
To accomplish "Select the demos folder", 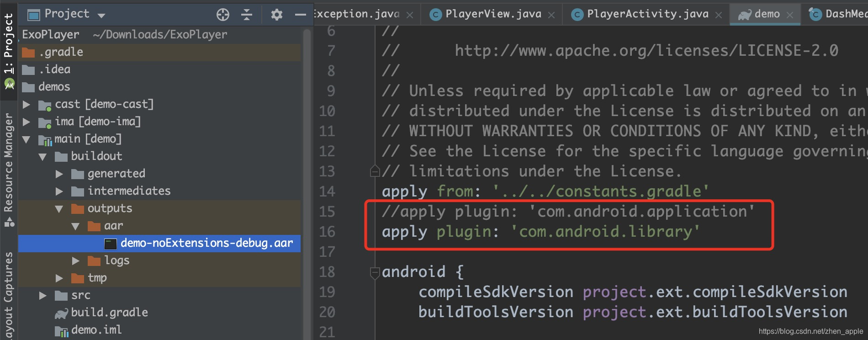I will click(159, 87).
